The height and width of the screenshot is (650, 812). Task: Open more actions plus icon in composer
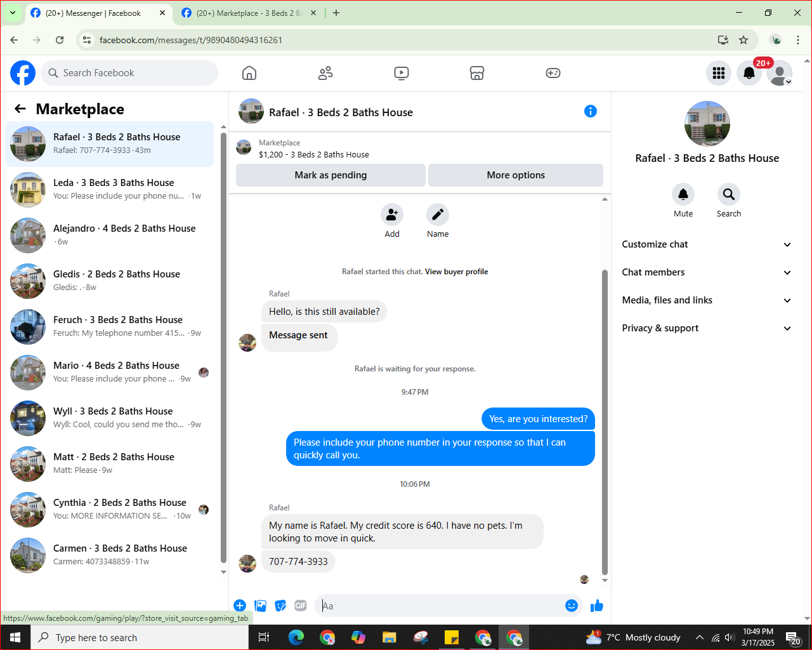click(240, 606)
